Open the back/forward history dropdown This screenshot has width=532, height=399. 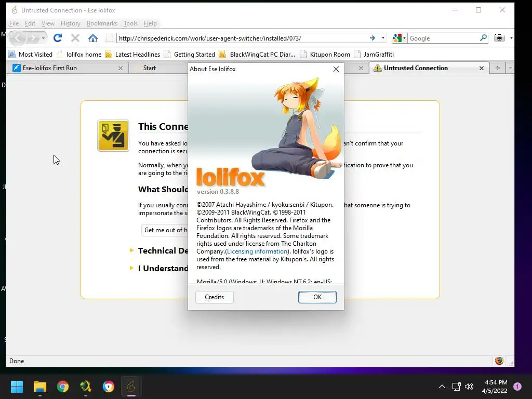tap(43, 38)
